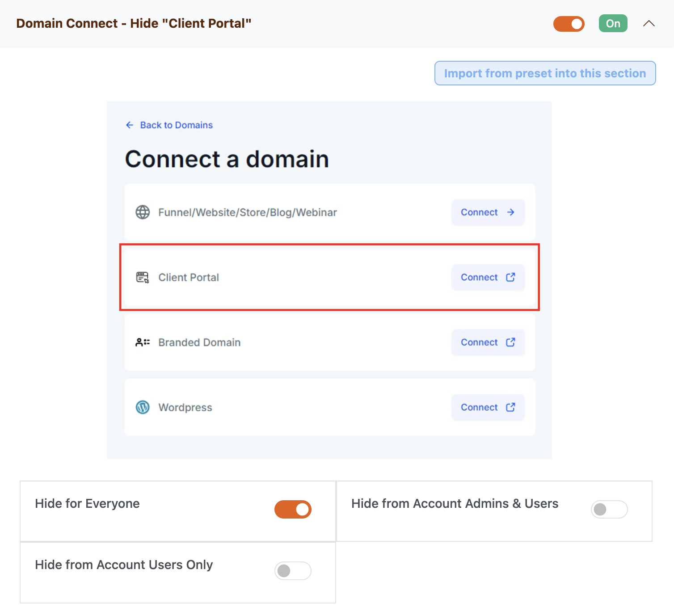This screenshot has height=616, width=674.
Task: Toggle the Domain Connect section switch
Action: tap(569, 24)
